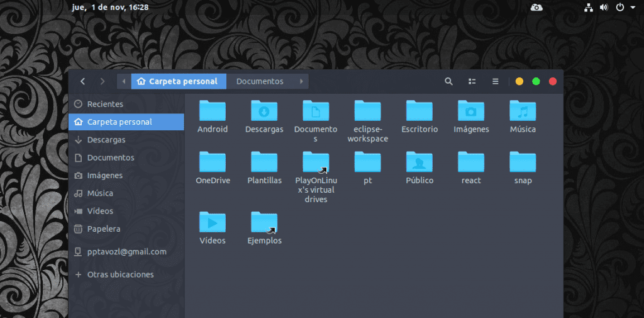Select Carpeta personal in path bar
The width and height of the screenshot is (644, 318).
(178, 81)
